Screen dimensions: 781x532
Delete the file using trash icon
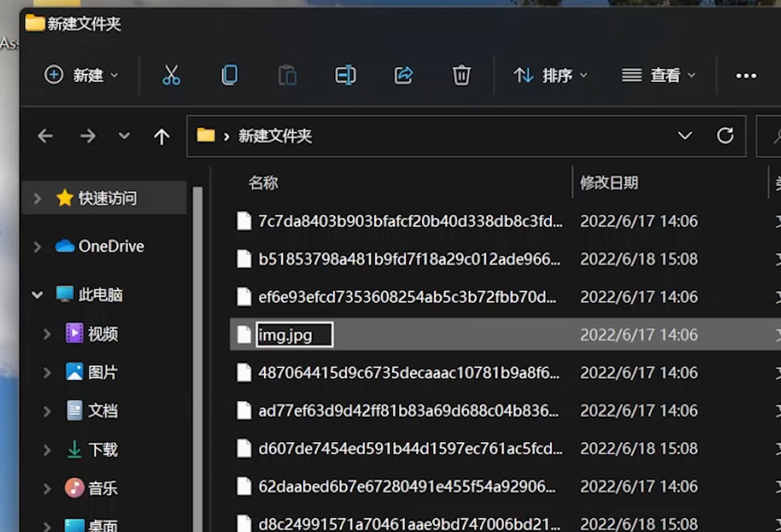(x=461, y=75)
